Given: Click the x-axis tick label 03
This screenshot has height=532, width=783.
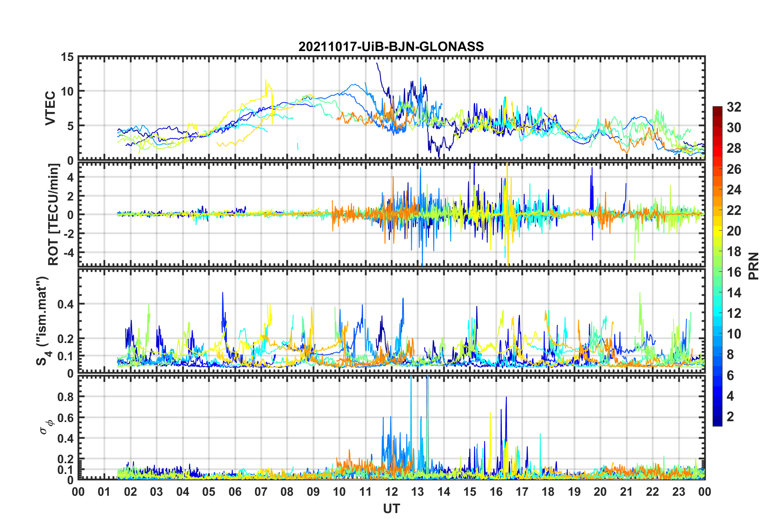Looking at the screenshot, I should [156, 492].
